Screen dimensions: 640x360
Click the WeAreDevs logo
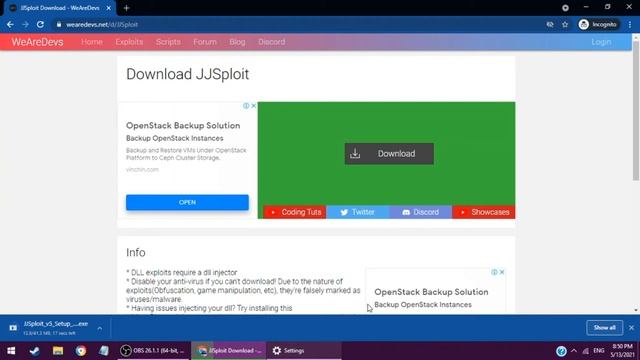tap(37, 42)
